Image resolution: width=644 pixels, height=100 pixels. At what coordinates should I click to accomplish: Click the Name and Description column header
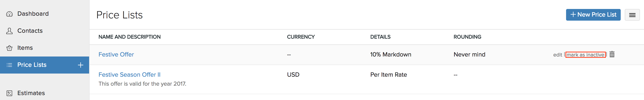[x=129, y=37]
